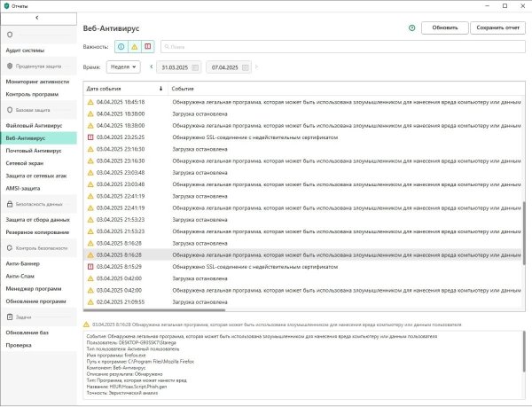Open Обновление баз report
Viewport: 532px width, 407px height.
(27, 333)
